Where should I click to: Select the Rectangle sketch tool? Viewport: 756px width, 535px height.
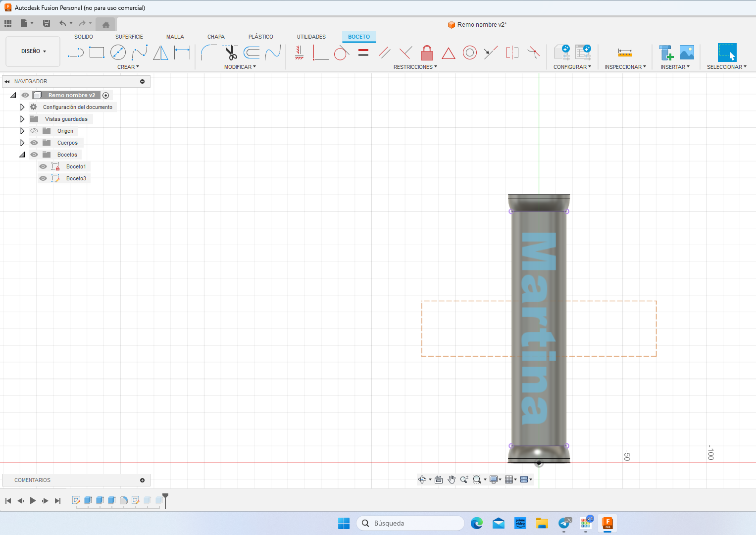point(97,53)
